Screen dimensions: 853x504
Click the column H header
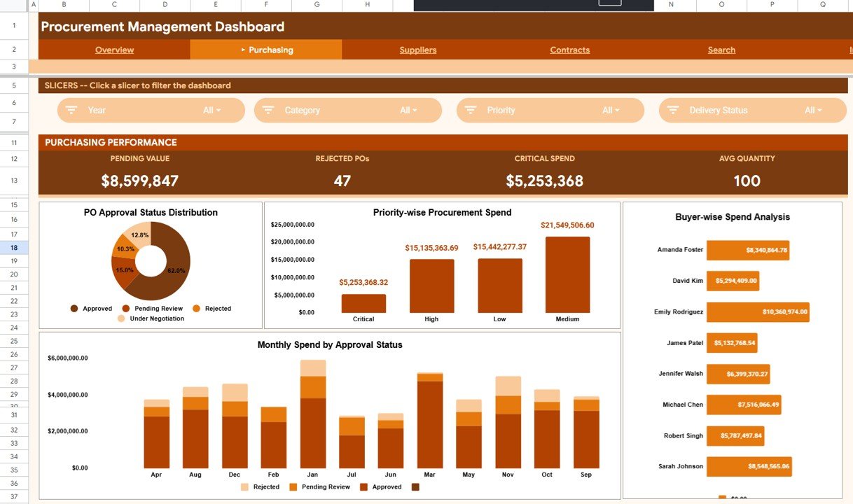tap(367, 4)
